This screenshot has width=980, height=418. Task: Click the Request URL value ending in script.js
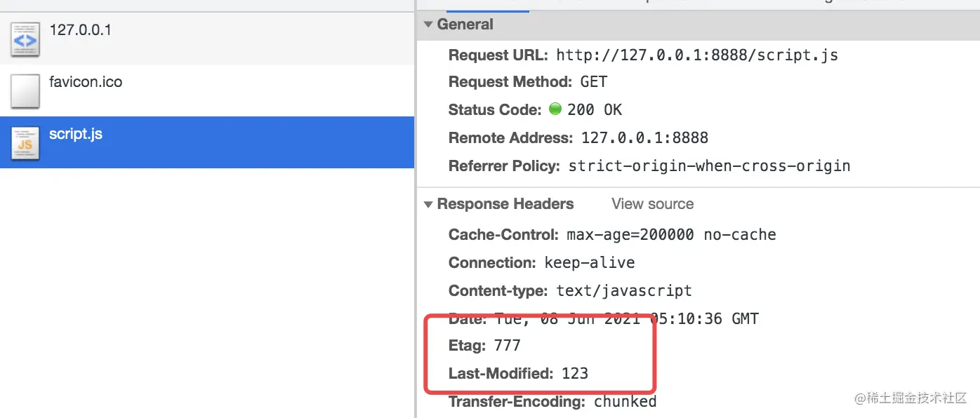pyautogui.click(x=697, y=55)
